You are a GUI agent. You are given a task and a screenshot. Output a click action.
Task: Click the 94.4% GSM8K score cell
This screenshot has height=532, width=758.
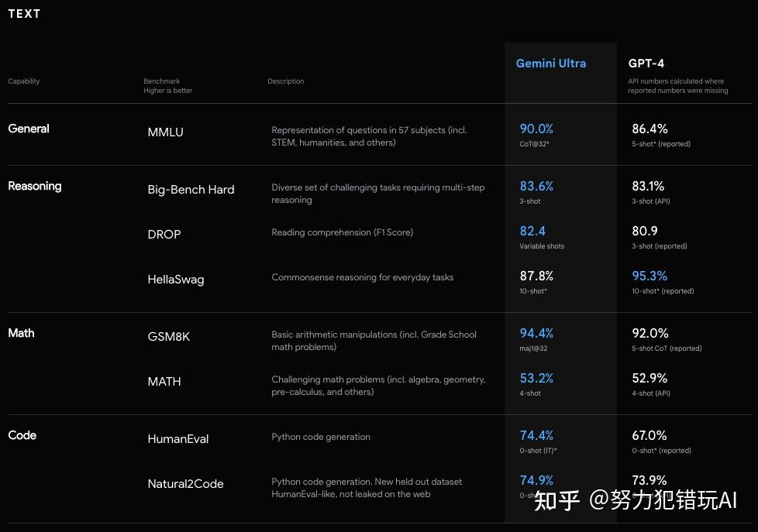pos(536,333)
